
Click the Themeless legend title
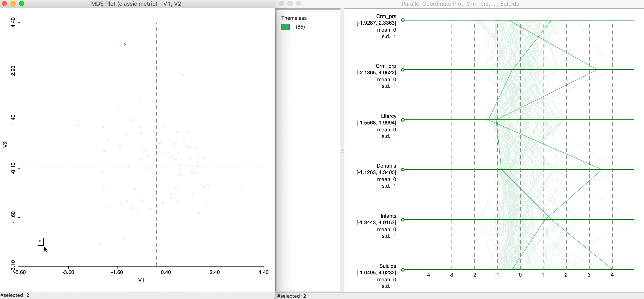(x=294, y=18)
